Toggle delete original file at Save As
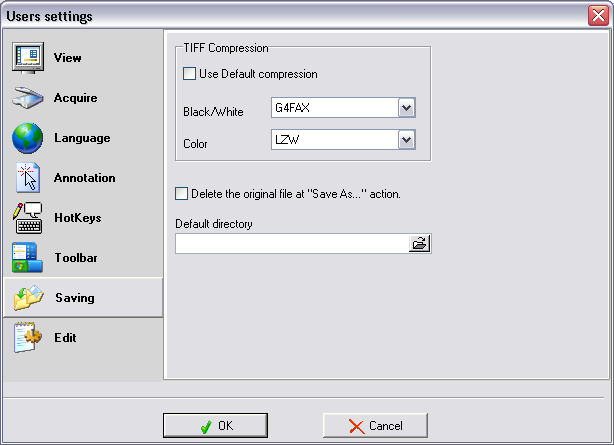Viewport: 614px width, 445px height. tap(181, 194)
